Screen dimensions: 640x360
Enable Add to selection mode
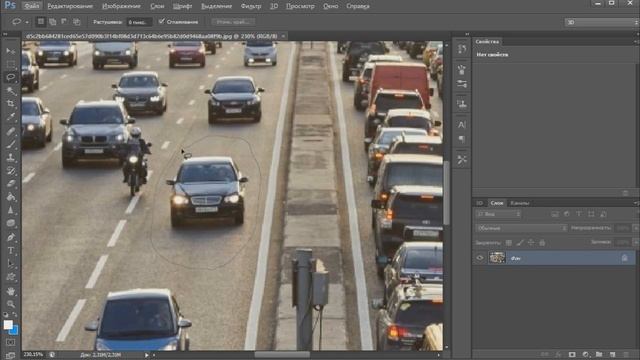pos(53,22)
